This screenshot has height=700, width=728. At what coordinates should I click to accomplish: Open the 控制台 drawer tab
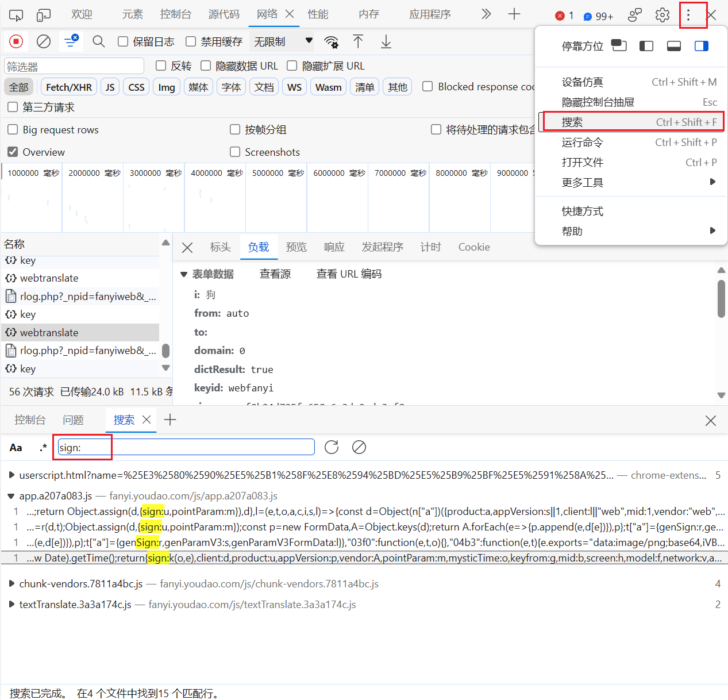30,420
